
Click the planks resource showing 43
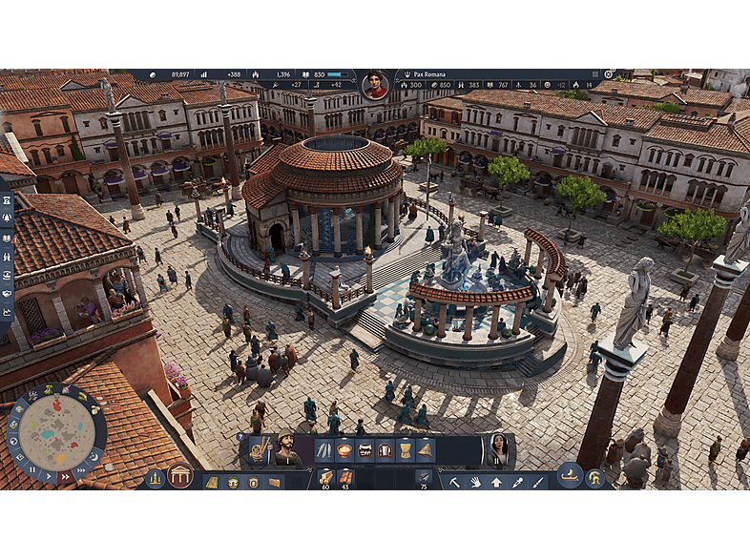point(345,479)
